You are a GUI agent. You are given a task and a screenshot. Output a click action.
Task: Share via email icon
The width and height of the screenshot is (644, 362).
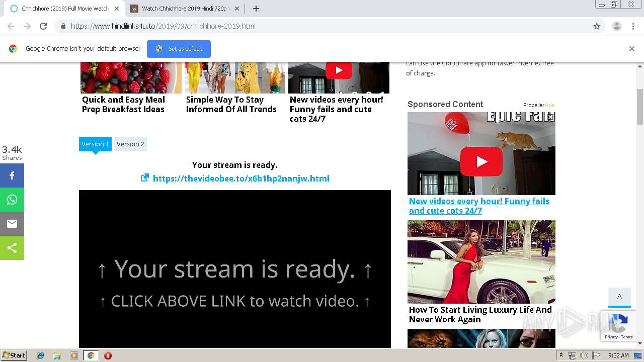click(x=12, y=224)
